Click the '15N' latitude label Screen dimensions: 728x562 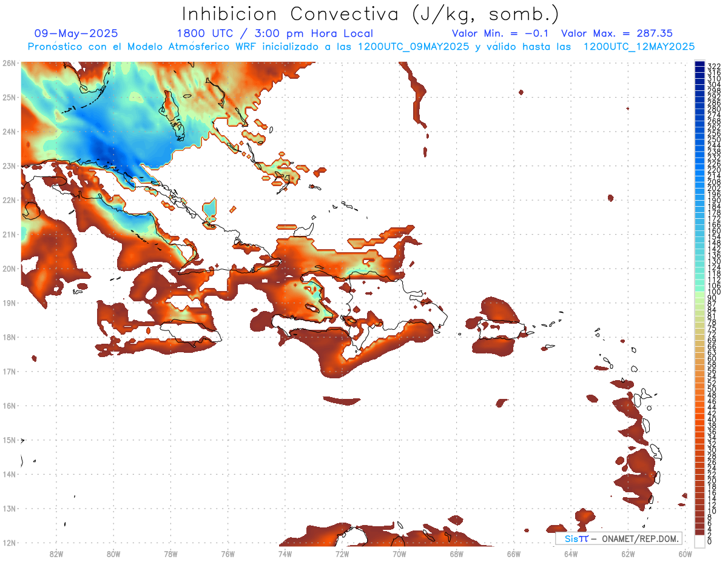tap(8, 440)
